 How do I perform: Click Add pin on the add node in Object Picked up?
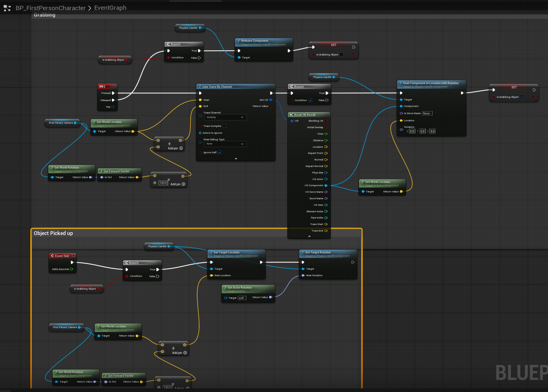pyautogui.click(x=179, y=353)
